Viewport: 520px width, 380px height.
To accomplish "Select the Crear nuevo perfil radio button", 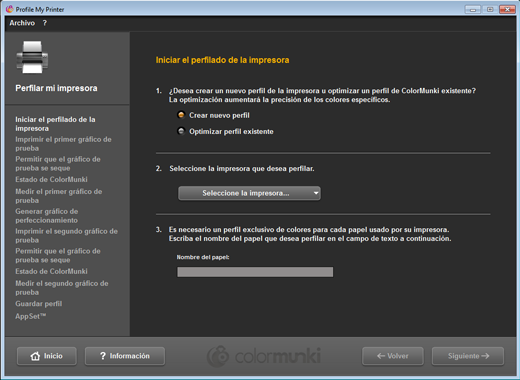I will pos(181,115).
